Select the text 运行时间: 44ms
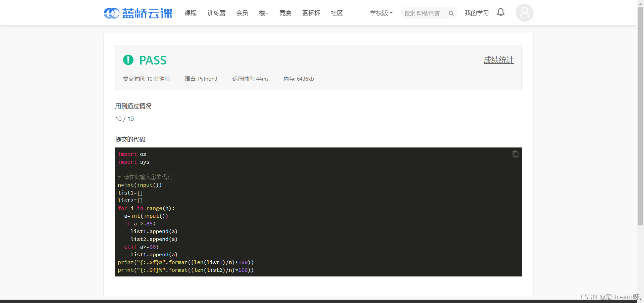The width and height of the screenshot is (644, 303). pyautogui.click(x=251, y=79)
